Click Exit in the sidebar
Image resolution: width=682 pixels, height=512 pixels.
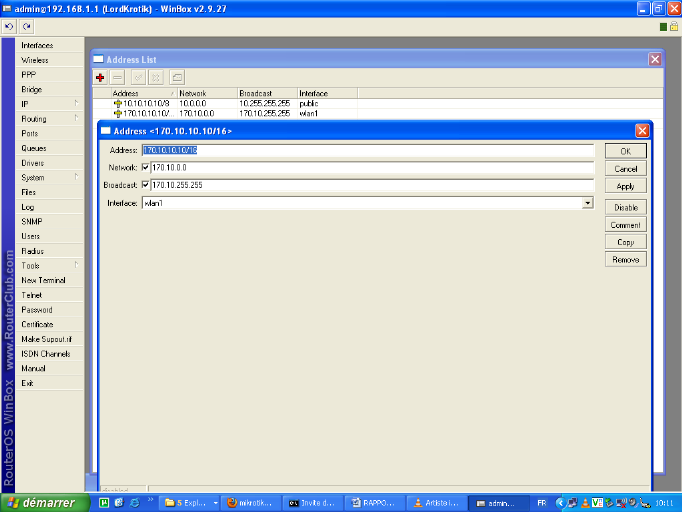tap(50, 383)
